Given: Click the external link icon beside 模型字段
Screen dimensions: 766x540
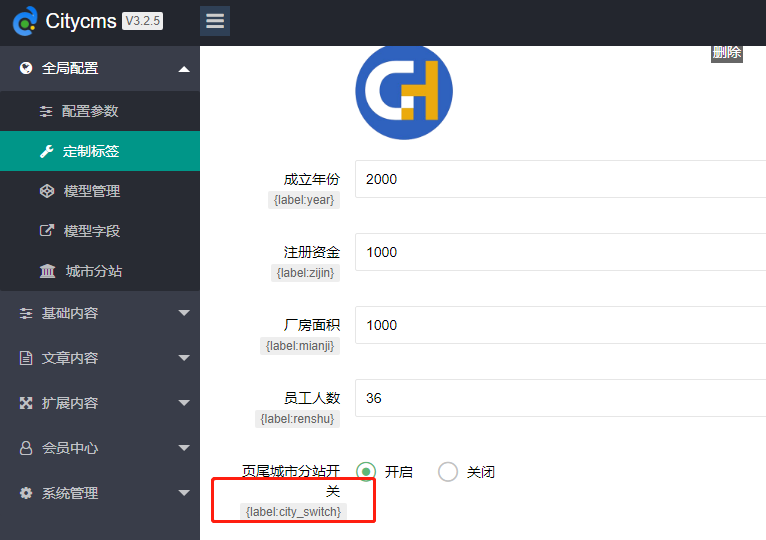Looking at the screenshot, I should (46, 231).
